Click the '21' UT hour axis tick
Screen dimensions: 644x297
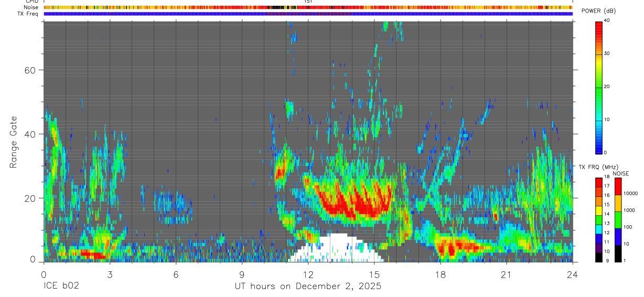pyautogui.click(x=507, y=274)
